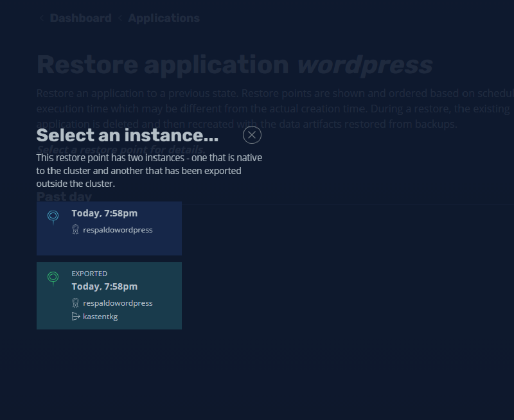Click policy badge icon in native instance card
Image resolution: width=514 pixels, height=420 pixels.
click(x=75, y=229)
